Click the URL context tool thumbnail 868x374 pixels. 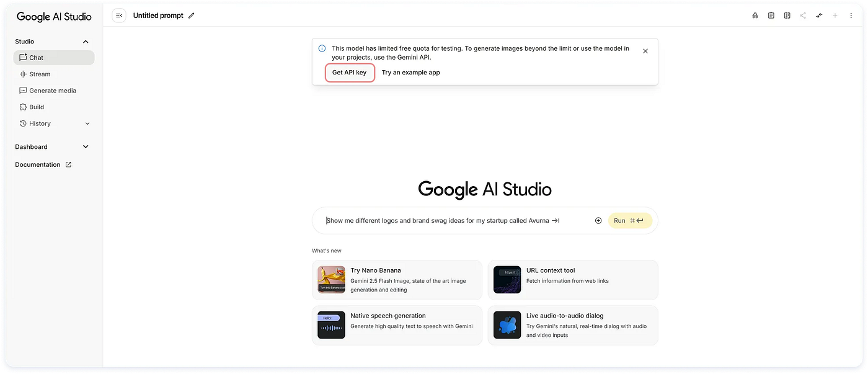point(507,280)
